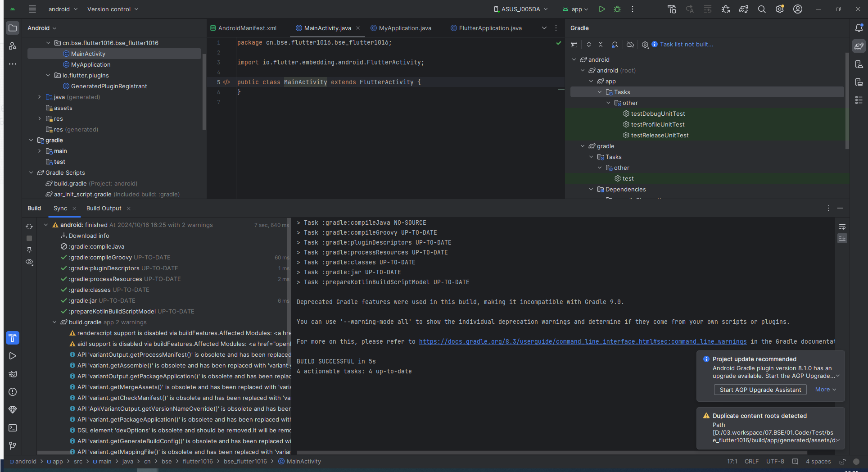
Task: Click Expand All in Gradle toolbar
Action: pyautogui.click(x=589, y=45)
